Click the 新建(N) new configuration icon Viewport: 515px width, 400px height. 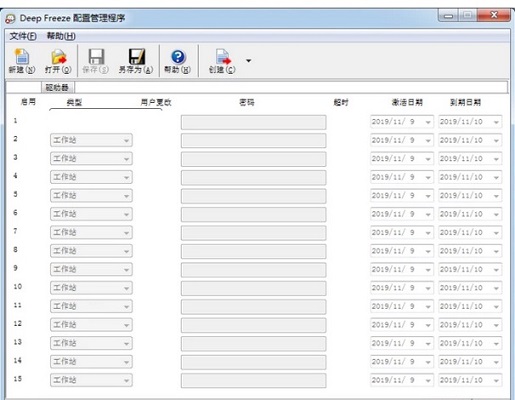[x=22, y=57]
